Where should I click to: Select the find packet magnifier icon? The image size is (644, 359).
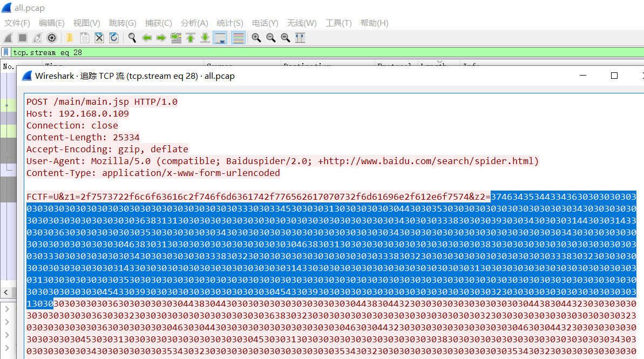pyautogui.click(x=132, y=38)
